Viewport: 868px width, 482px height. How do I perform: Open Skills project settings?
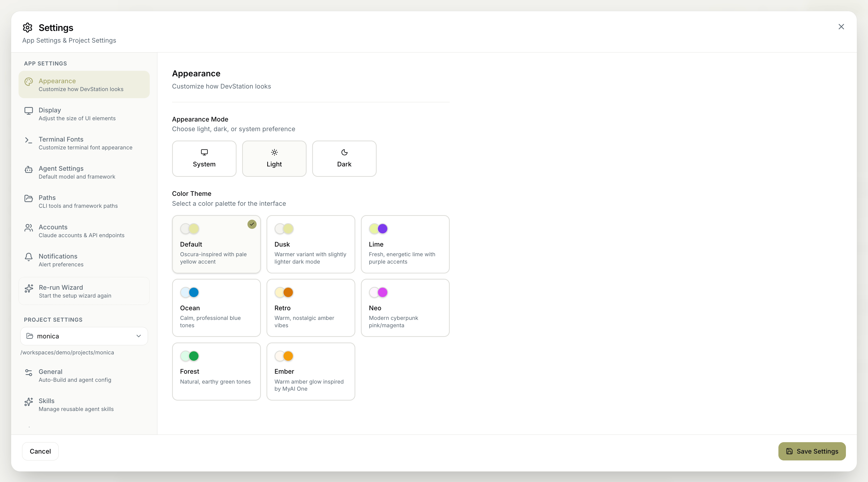(84, 405)
